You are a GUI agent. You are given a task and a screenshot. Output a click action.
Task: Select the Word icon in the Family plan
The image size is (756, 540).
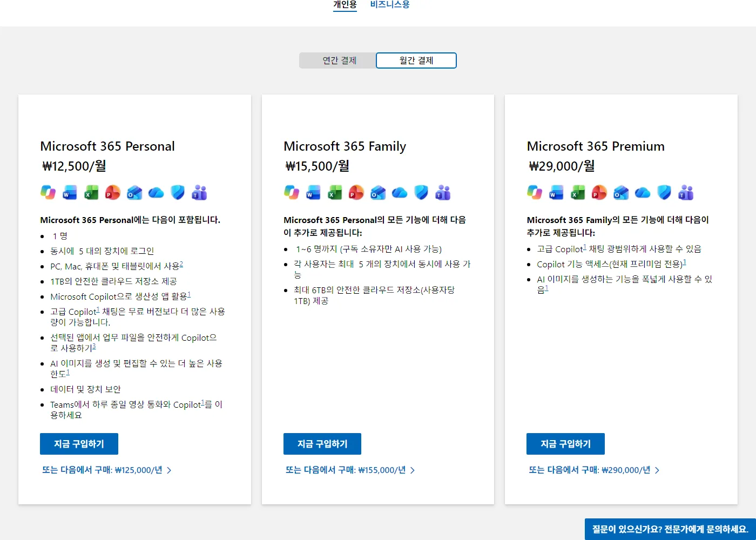pyautogui.click(x=313, y=192)
